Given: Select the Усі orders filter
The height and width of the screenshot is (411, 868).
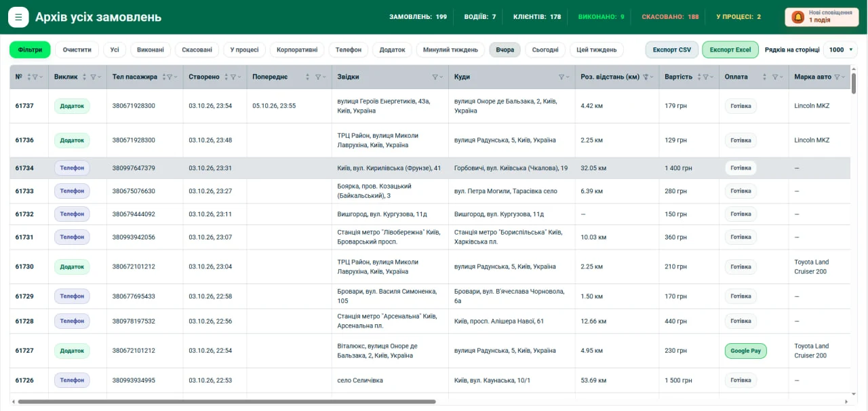Looking at the screenshot, I should point(115,50).
